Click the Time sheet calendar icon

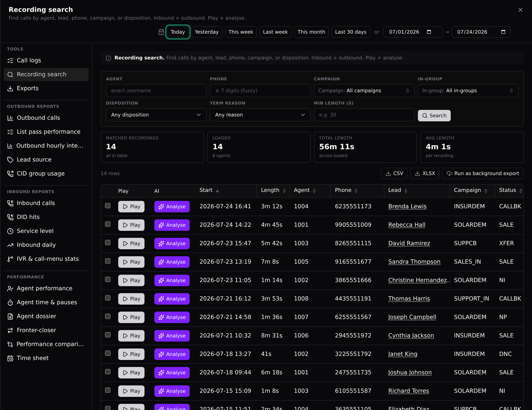click(10, 358)
